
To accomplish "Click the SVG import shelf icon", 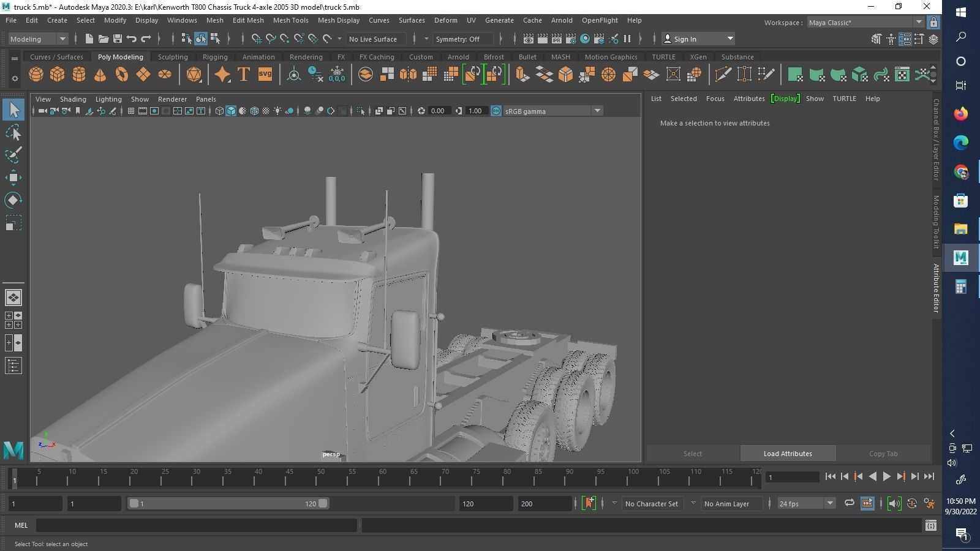I will click(265, 75).
